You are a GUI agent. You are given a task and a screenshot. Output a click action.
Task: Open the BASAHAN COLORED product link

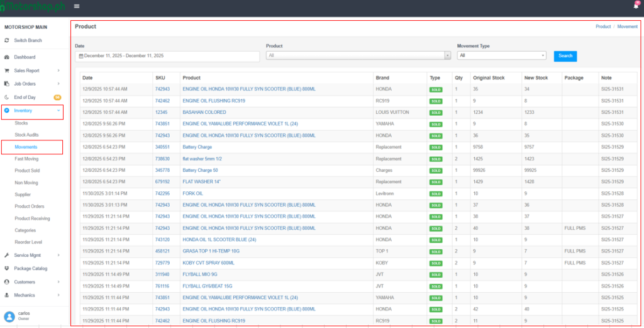point(204,112)
